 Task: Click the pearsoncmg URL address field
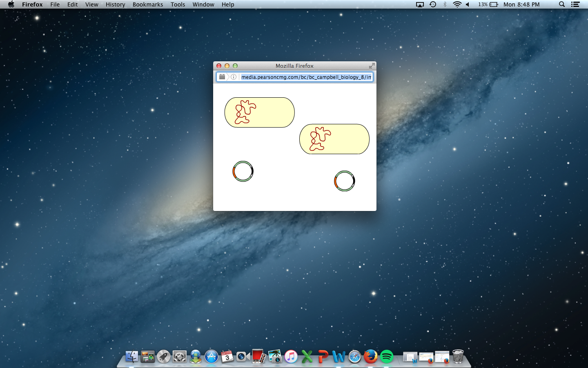point(306,77)
